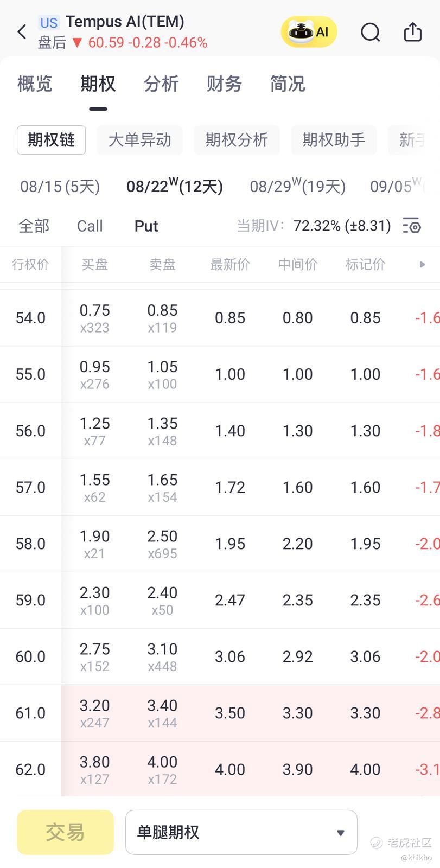Image resolution: width=440 pixels, height=868 pixels.
Task: Select the 60.0 strike price row
Action: [x=30, y=656]
